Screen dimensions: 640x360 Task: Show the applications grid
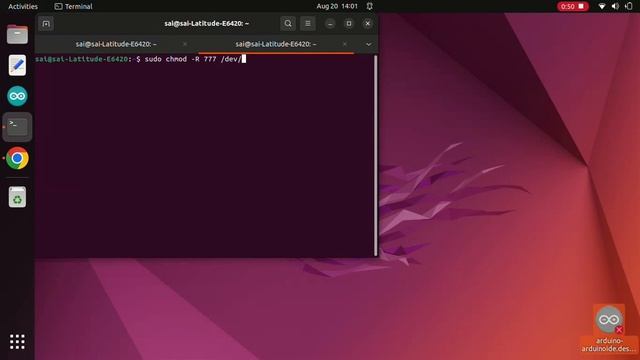[x=17, y=342]
